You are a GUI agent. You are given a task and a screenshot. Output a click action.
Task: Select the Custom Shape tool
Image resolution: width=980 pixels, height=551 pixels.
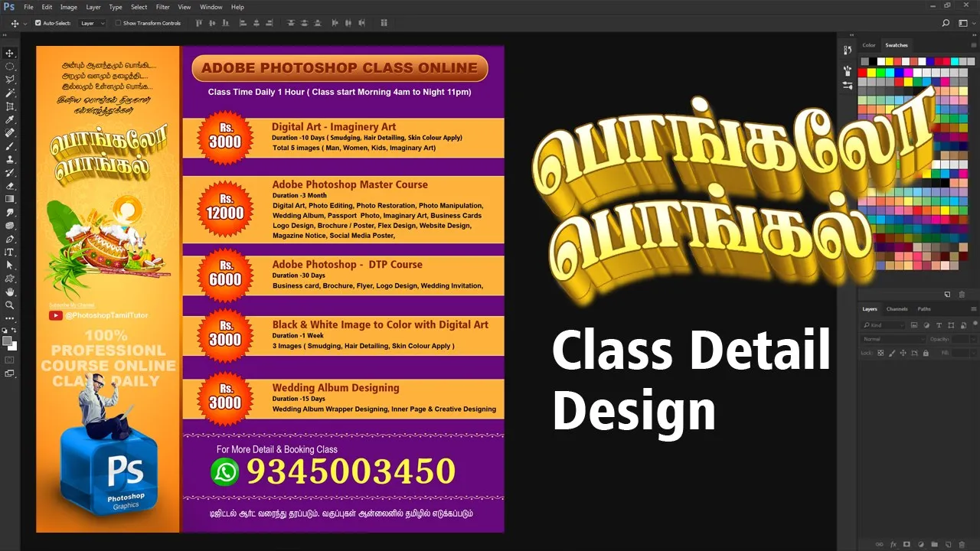coord(10,278)
